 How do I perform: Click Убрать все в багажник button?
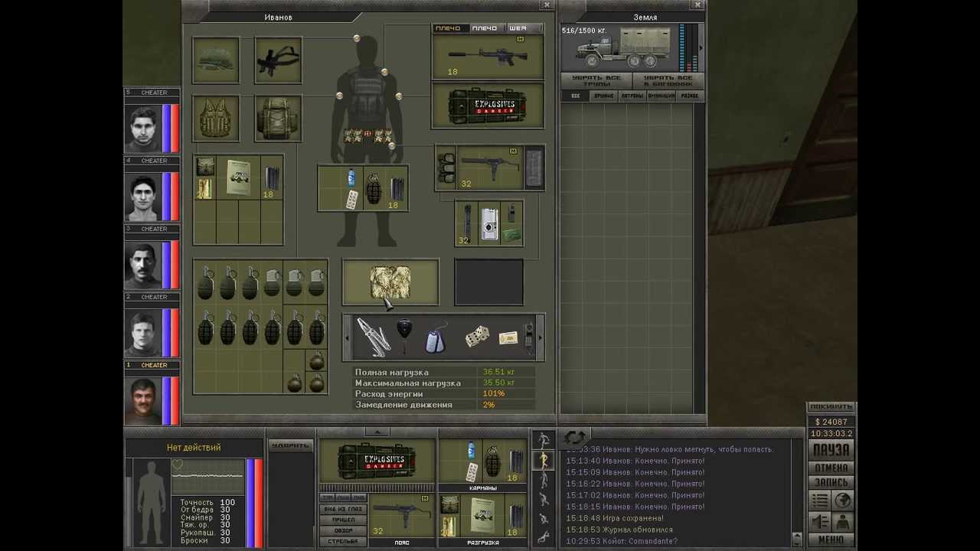(x=668, y=80)
